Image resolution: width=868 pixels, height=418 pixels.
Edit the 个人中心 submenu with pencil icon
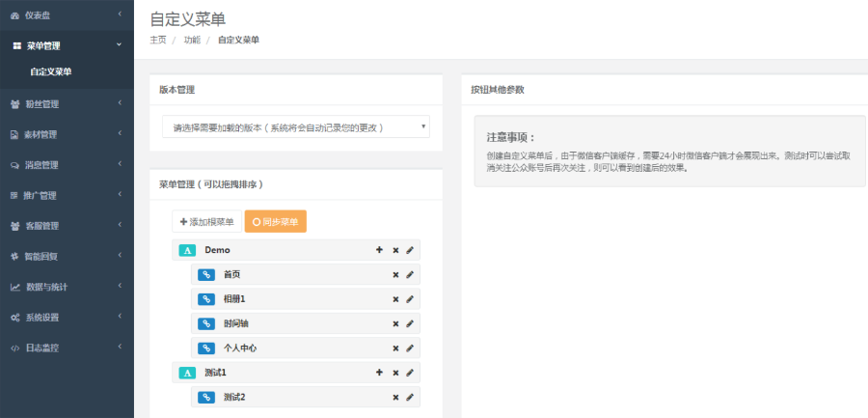coord(410,348)
